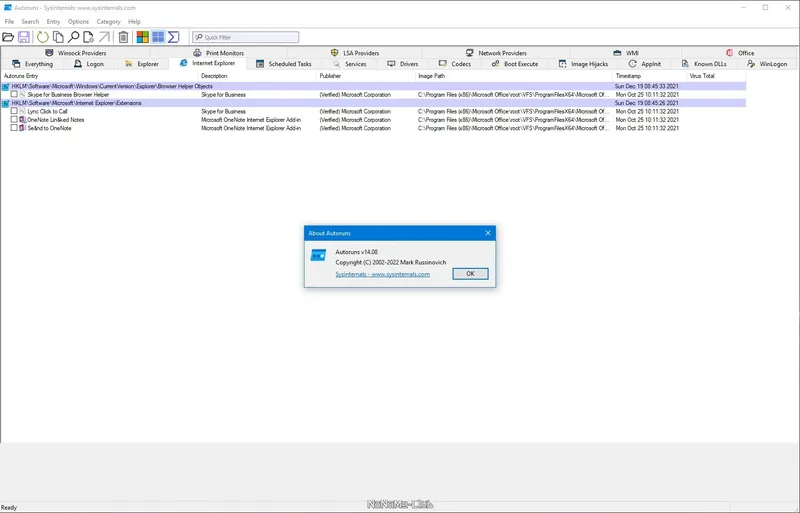The width and height of the screenshot is (800, 513).
Task: Click the Save floppy disk toolbar icon
Action: click(x=23, y=37)
